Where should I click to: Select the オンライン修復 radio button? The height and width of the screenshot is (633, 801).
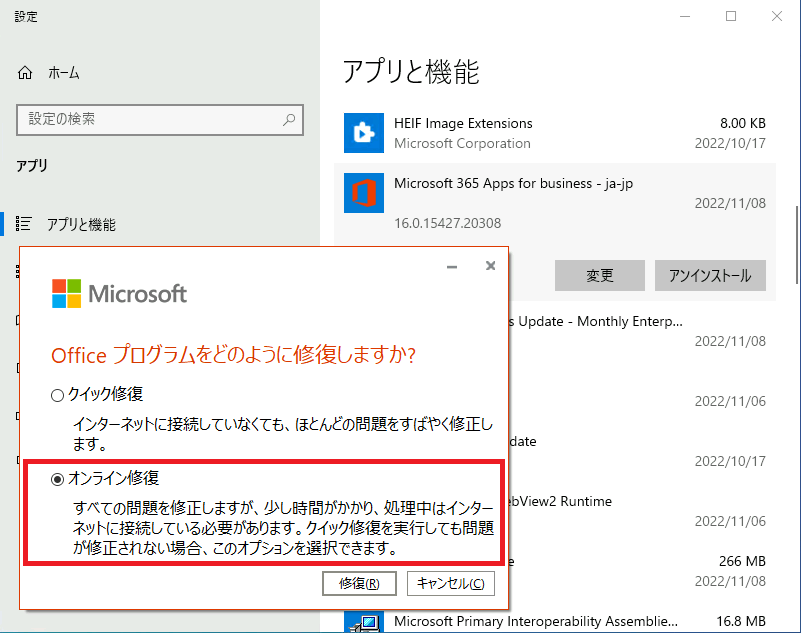point(57,479)
